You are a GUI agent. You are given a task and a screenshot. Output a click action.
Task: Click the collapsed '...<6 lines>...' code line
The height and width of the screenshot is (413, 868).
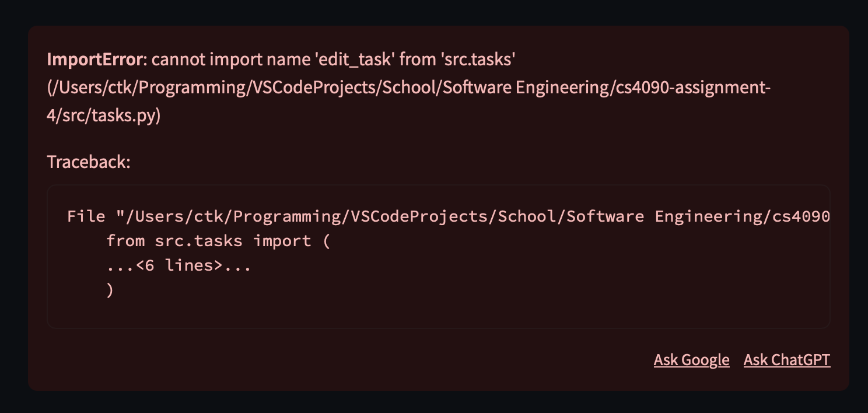[x=179, y=265]
